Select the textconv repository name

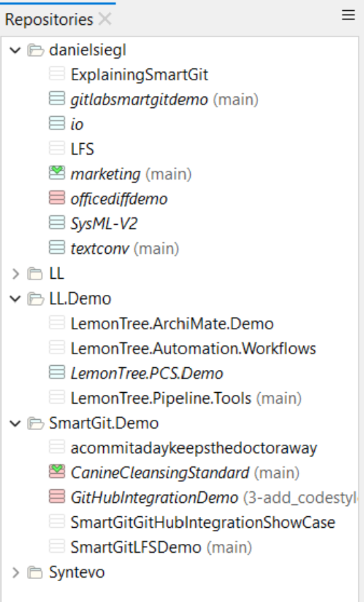point(100,248)
